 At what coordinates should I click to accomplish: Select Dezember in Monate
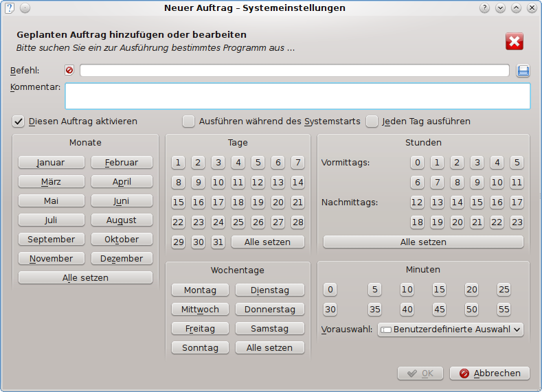point(122,258)
